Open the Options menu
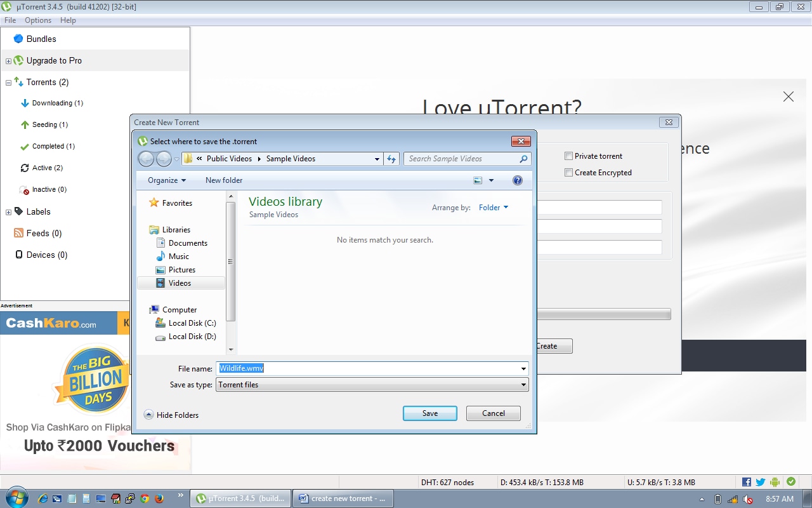 click(x=38, y=20)
